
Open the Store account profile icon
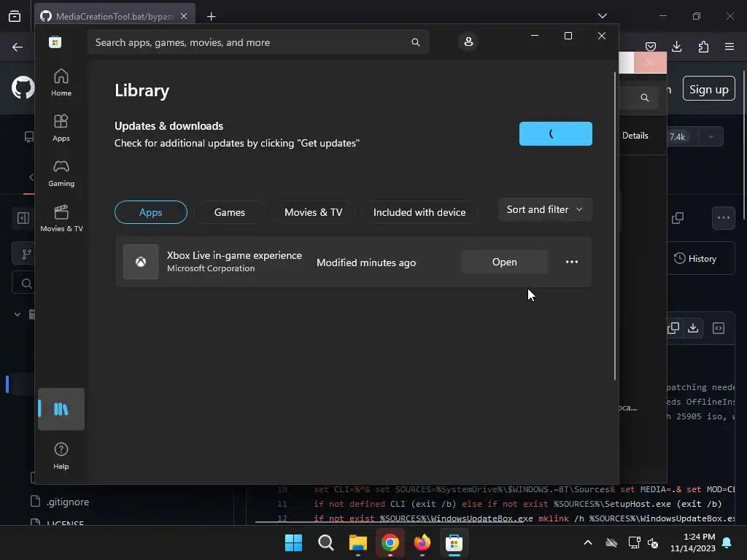(468, 42)
